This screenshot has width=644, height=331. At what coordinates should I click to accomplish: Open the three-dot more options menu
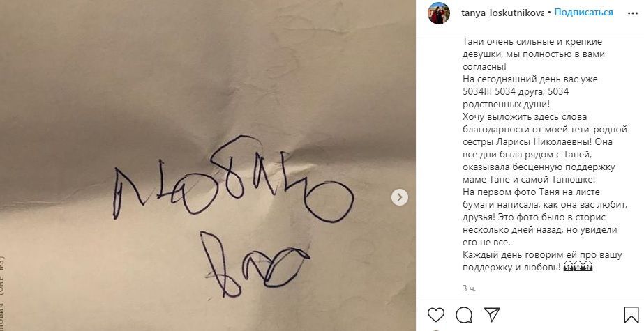633,13
